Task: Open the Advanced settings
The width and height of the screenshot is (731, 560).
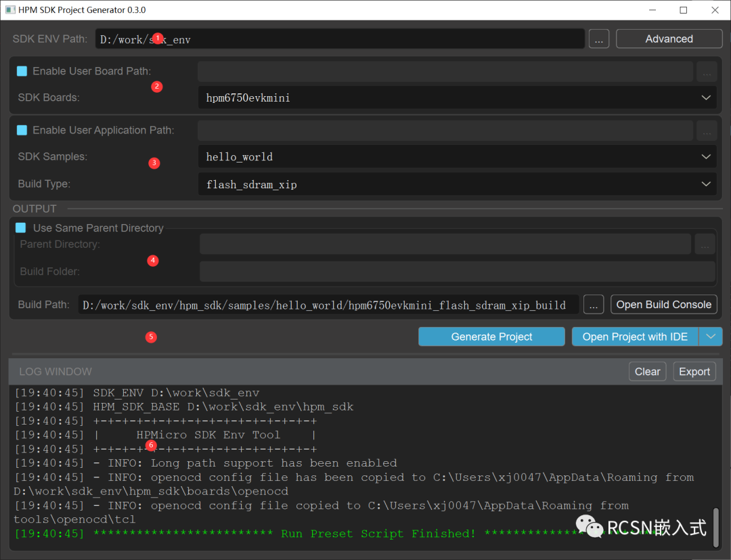Action: click(669, 39)
